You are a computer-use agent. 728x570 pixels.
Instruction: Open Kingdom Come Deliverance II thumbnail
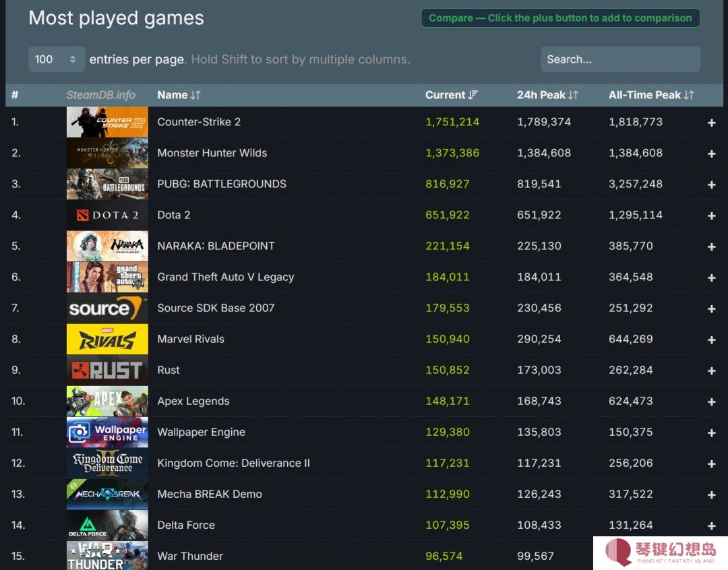click(x=107, y=464)
